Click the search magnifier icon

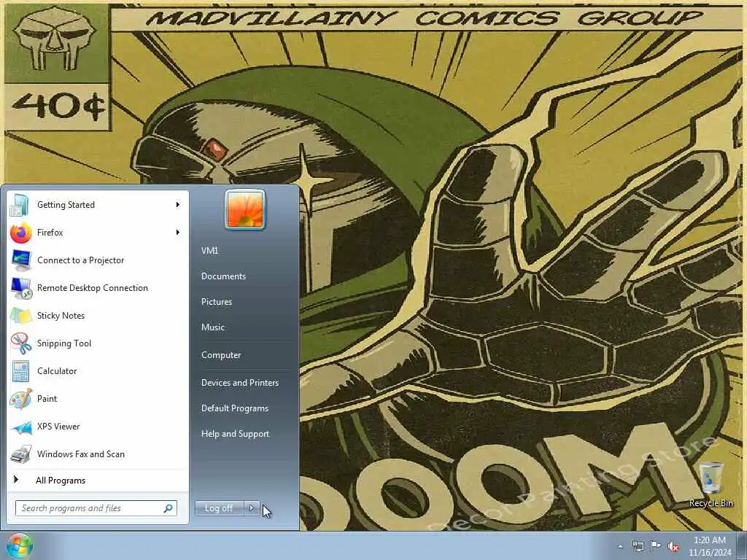pyautogui.click(x=169, y=508)
